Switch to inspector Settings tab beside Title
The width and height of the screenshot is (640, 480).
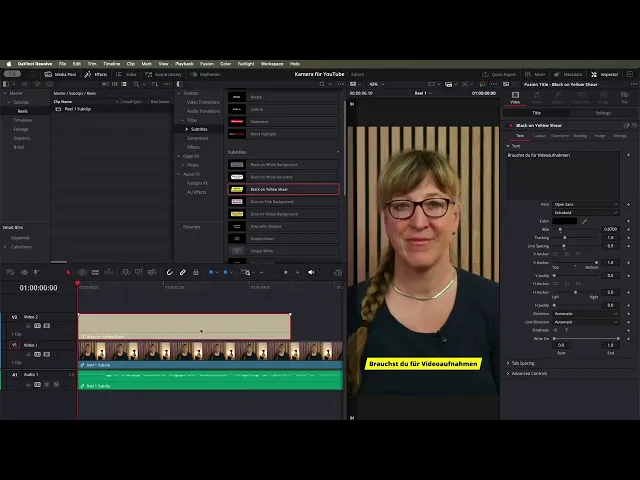[x=603, y=113]
